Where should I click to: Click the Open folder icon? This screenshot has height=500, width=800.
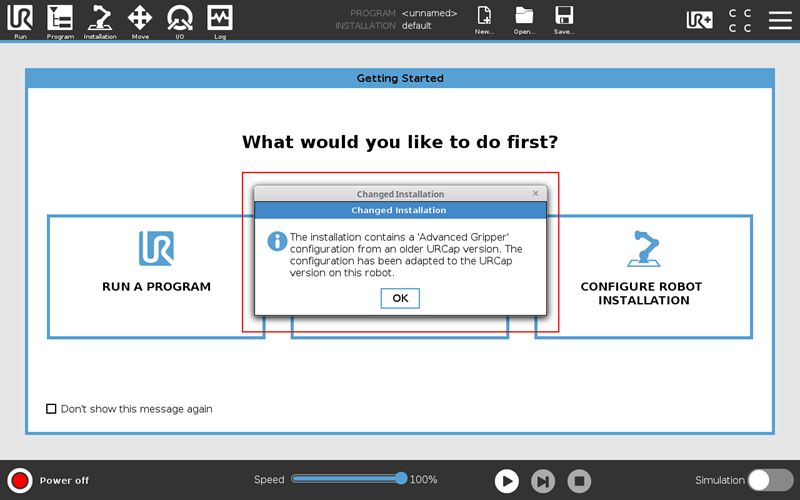(x=524, y=19)
